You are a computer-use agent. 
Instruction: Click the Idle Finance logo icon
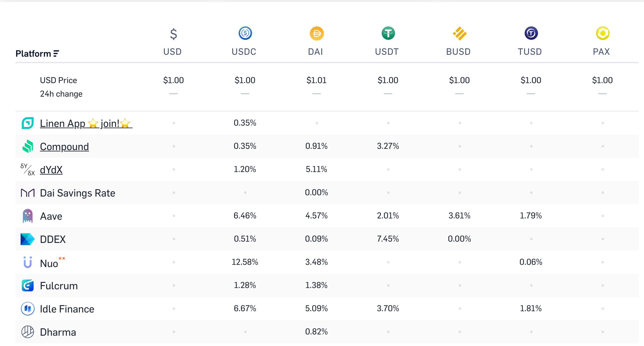28,309
